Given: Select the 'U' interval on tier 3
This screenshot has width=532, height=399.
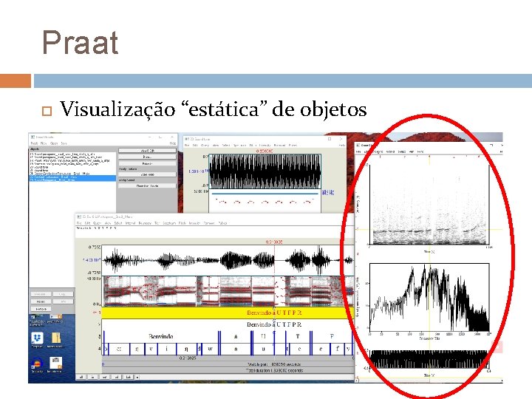Looking at the screenshot, I should coord(263,336).
